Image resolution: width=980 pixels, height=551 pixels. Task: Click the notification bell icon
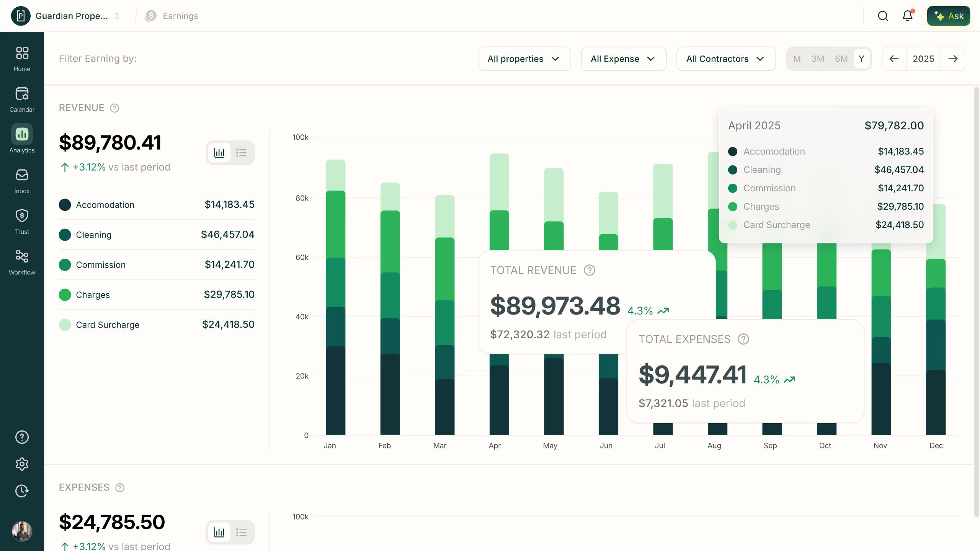(908, 16)
